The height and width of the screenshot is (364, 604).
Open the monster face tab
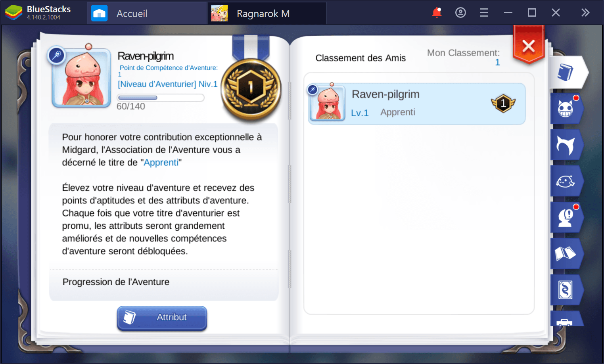tap(566, 108)
